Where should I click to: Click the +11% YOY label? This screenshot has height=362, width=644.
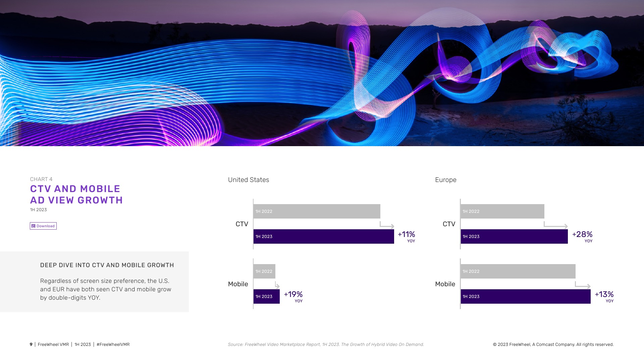[406, 236]
